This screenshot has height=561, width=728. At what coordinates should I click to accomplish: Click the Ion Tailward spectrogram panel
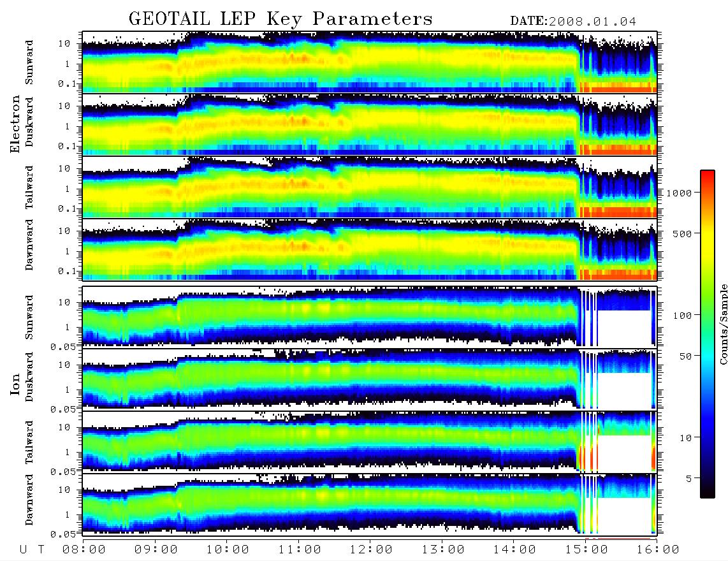tap(370, 441)
